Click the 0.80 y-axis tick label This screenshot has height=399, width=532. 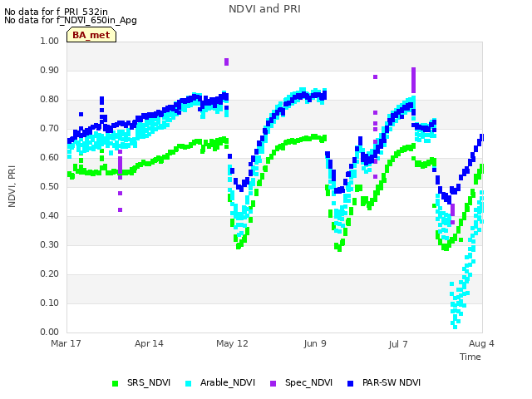pos(50,100)
